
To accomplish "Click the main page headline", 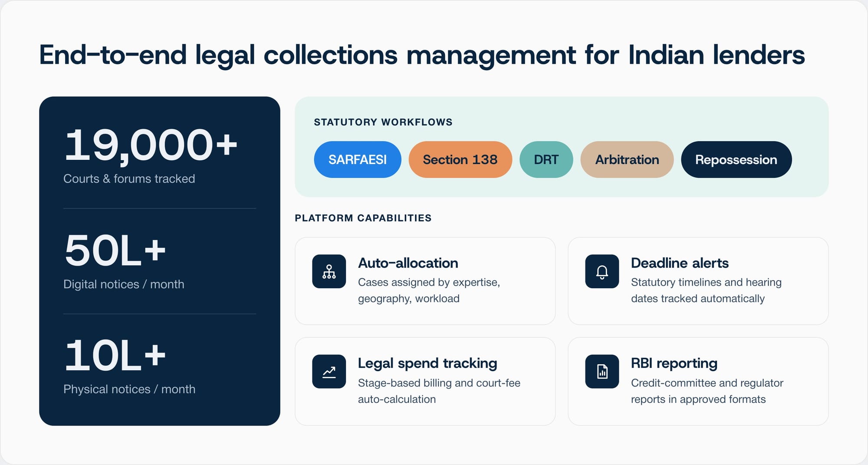I will pyautogui.click(x=422, y=55).
